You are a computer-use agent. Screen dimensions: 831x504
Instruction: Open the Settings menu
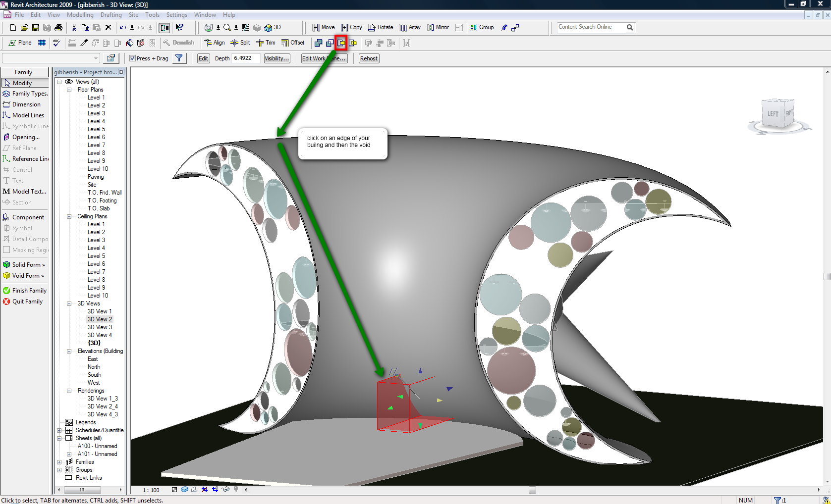click(176, 14)
